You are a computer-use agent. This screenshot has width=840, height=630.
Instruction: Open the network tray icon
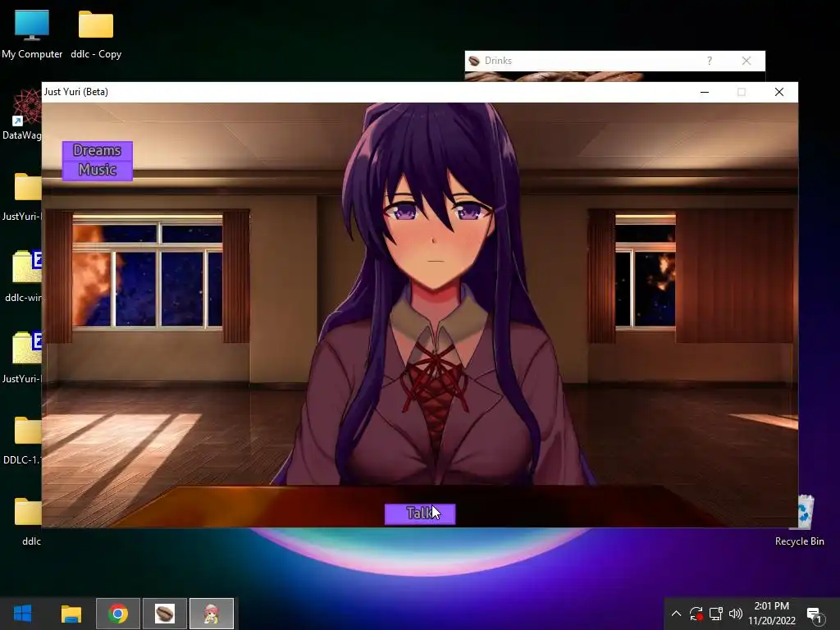(715, 614)
